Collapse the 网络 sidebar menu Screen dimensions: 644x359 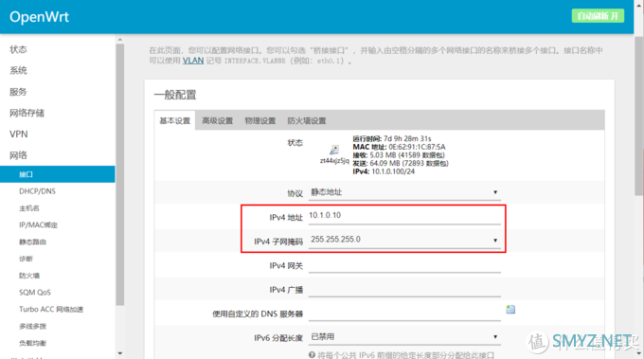pyautogui.click(x=18, y=155)
